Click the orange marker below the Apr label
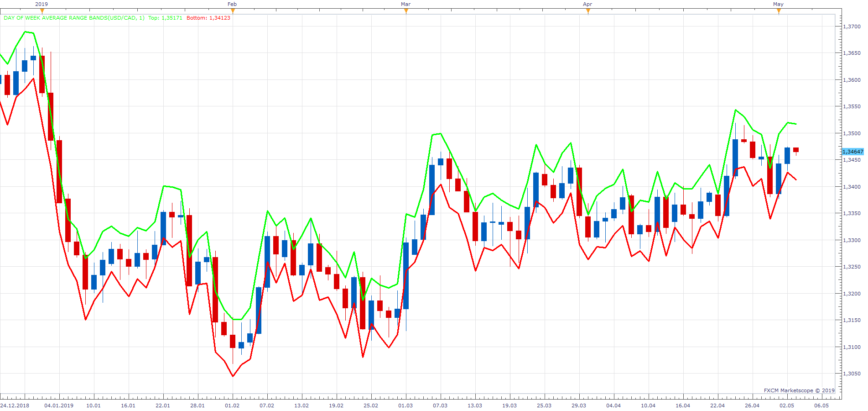The width and height of the screenshot is (868, 411). coord(588,11)
